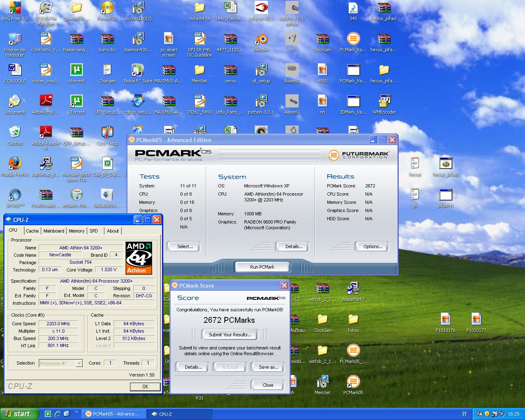
Task: Open the Blender desktop icon
Action: pos(261,42)
